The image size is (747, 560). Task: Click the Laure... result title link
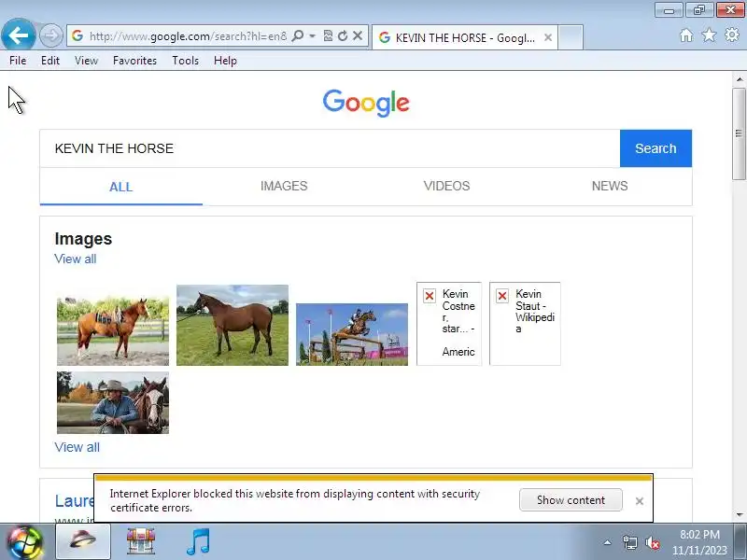pyautogui.click(x=75, y=501)
